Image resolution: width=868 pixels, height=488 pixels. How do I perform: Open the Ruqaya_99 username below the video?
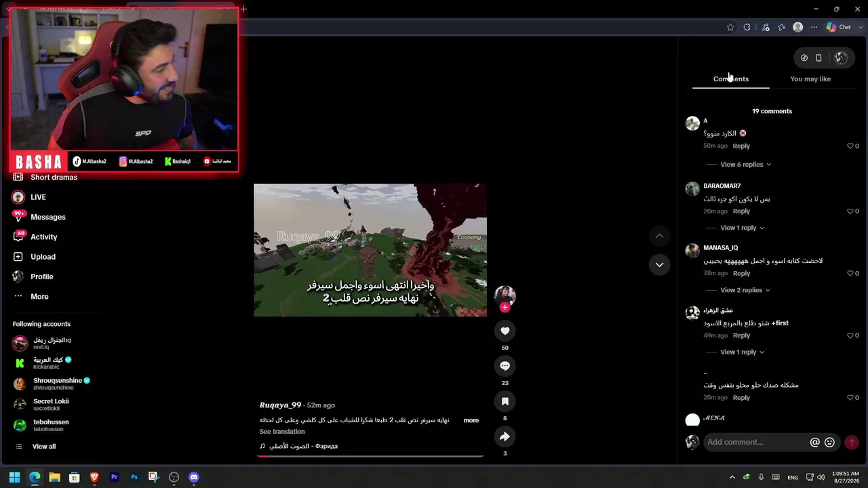[x=280, y=405]
